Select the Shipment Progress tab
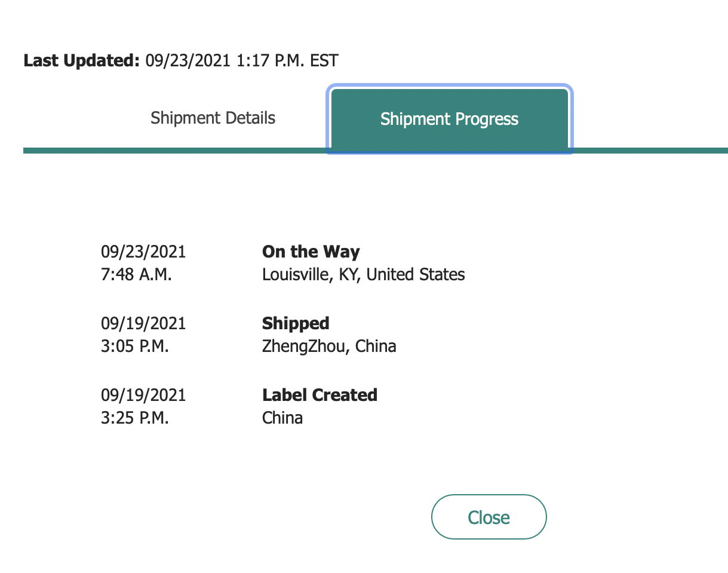Screen dimensions: 728x573 449,119
